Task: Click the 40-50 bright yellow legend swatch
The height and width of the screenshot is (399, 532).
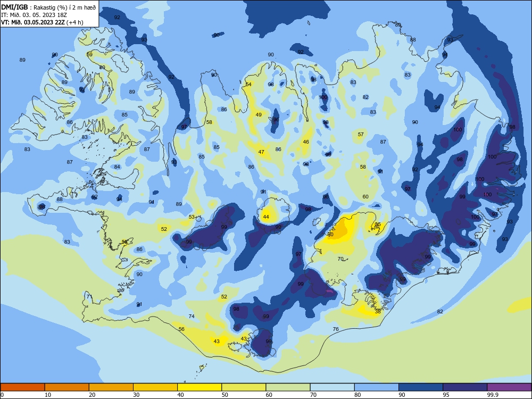Action: click(199, 387)
